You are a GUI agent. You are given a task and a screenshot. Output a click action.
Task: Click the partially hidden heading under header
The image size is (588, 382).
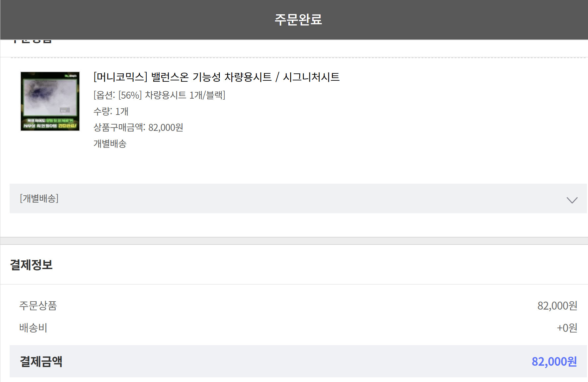32,42
